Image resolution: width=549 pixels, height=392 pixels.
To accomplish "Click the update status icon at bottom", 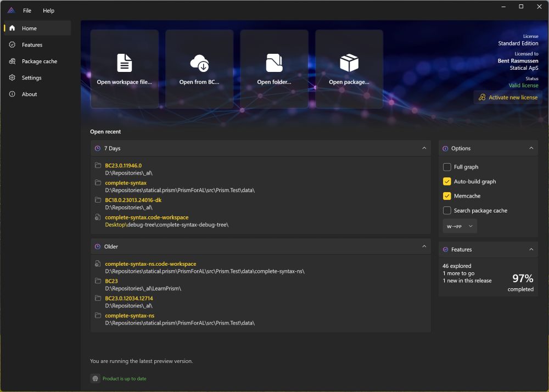I will click(x=95, y=378).
